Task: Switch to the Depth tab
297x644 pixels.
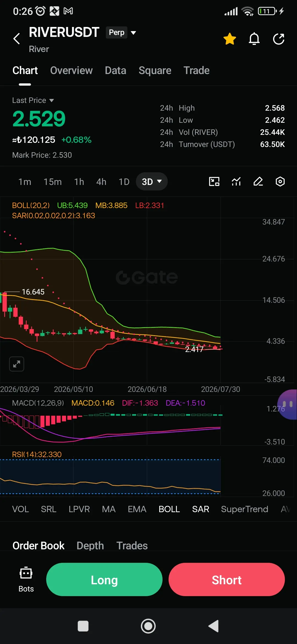Action: tap(90, 545)
